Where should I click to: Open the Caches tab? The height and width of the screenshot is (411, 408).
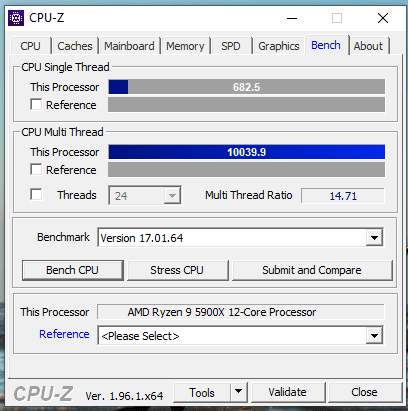click(75, 46)
